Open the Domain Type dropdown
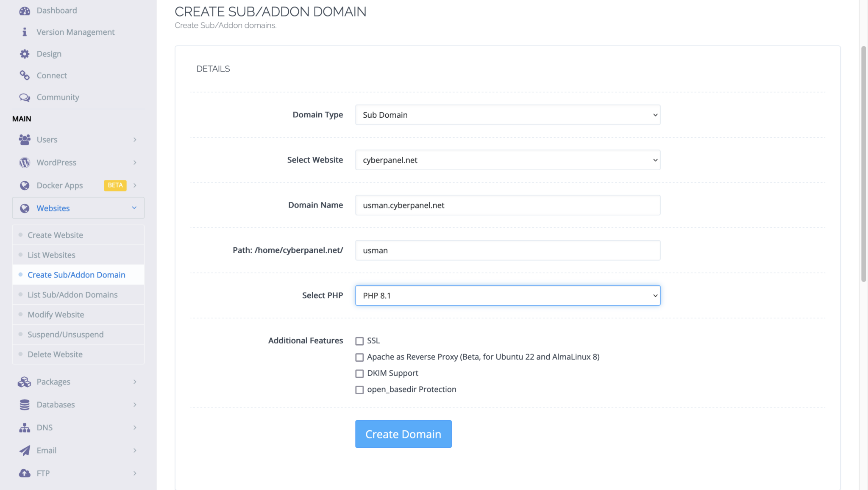This screenshot has width=868, height=490. [507, 115]
